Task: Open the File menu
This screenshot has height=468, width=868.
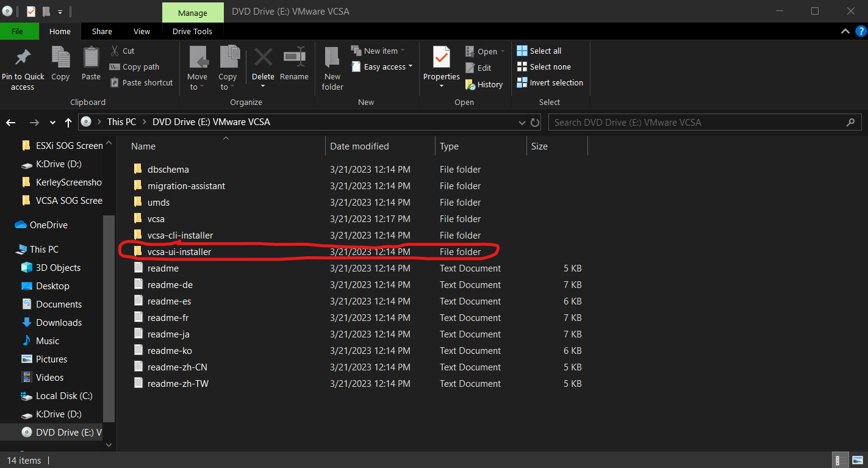Action: pyautogui.click(x=17, y=32)
